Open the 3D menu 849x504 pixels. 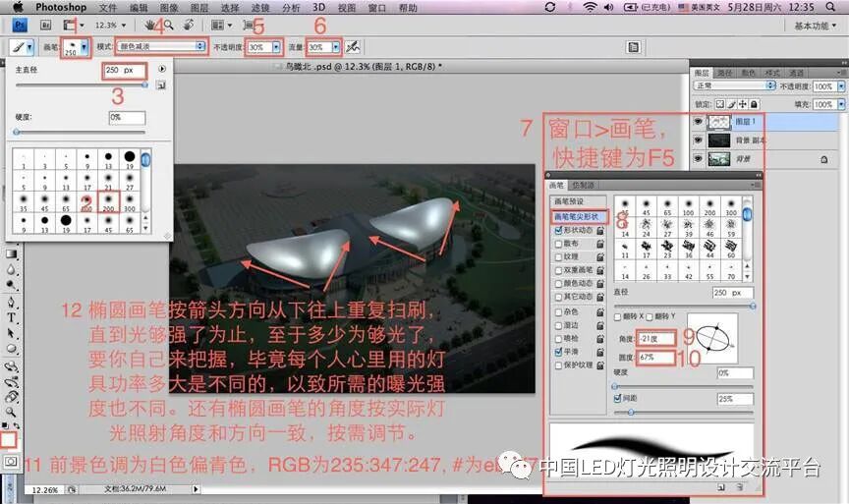tap(319, 7)
